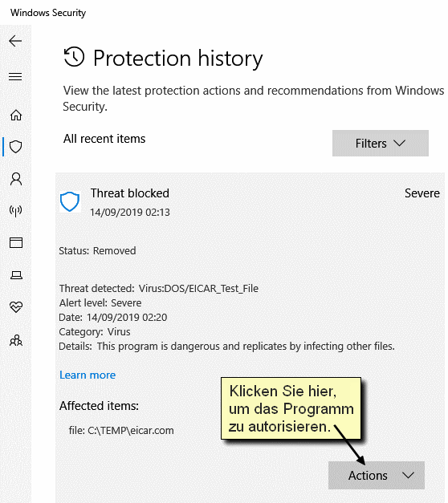Go back using the back arrow
This screenshot has height=503, width=448.
[15, 41]
